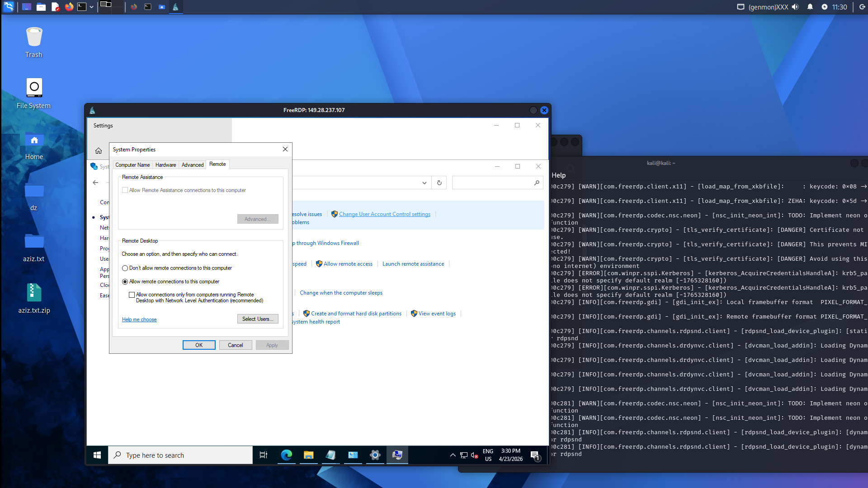
Task: Go back in the Control Panel window
Action: (95, 183)
